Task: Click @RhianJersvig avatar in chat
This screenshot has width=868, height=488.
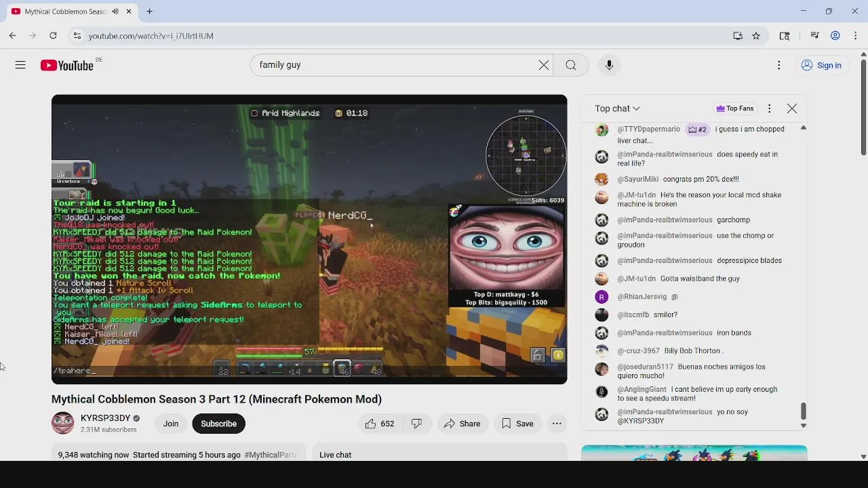Action: coord(601,297)
